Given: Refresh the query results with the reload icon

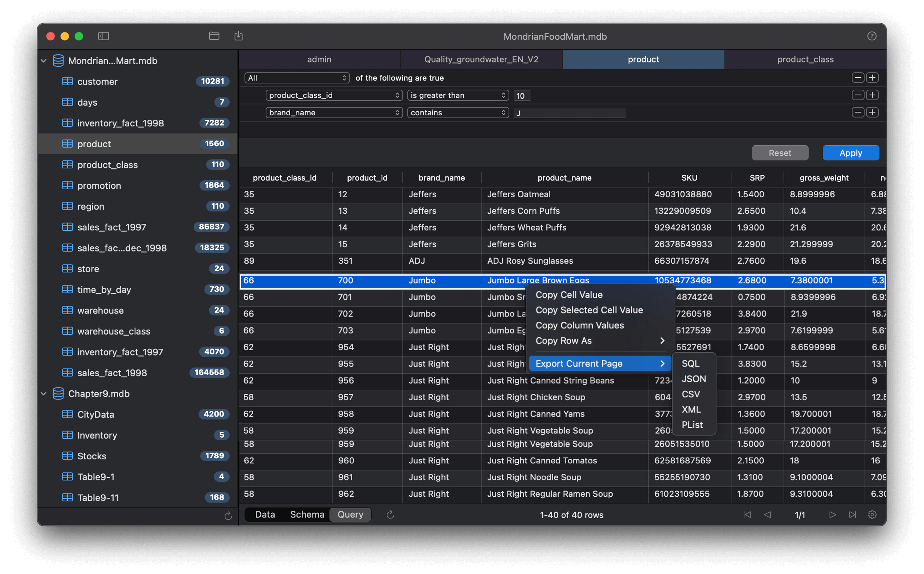Looking at the screenshot, I should pyautogui.click(x=390, y=515).
